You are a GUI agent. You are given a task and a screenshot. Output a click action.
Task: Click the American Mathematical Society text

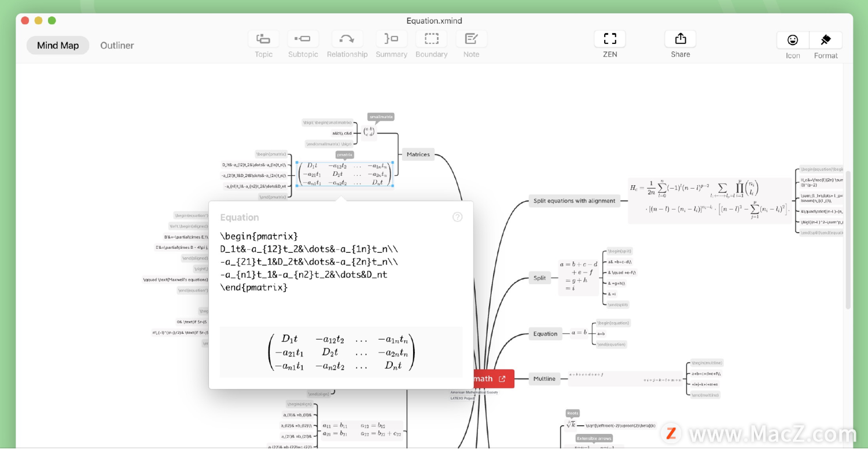click(x=474, y=392)
